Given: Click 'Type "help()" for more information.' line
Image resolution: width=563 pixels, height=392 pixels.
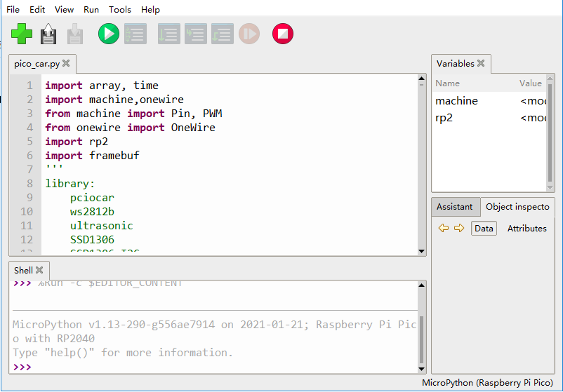Looking at the screenshot, I should click(x=123, y=352).
